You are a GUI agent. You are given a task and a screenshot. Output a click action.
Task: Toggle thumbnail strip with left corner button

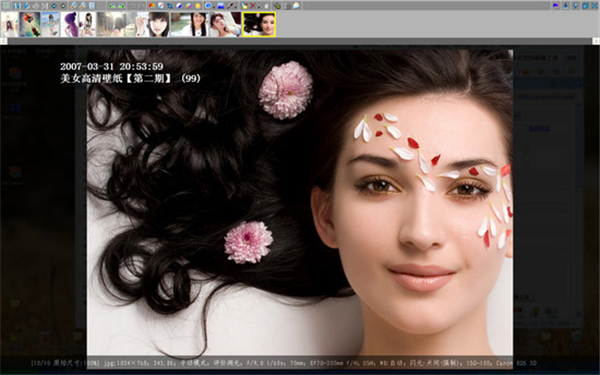3,41
